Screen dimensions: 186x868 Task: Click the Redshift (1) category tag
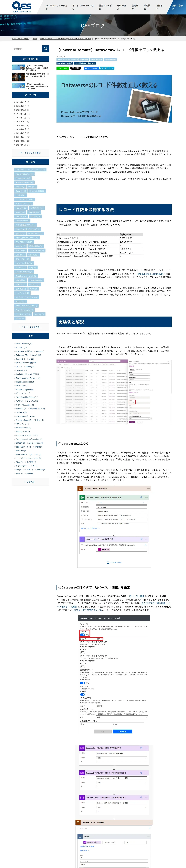(x=21, y=302)
